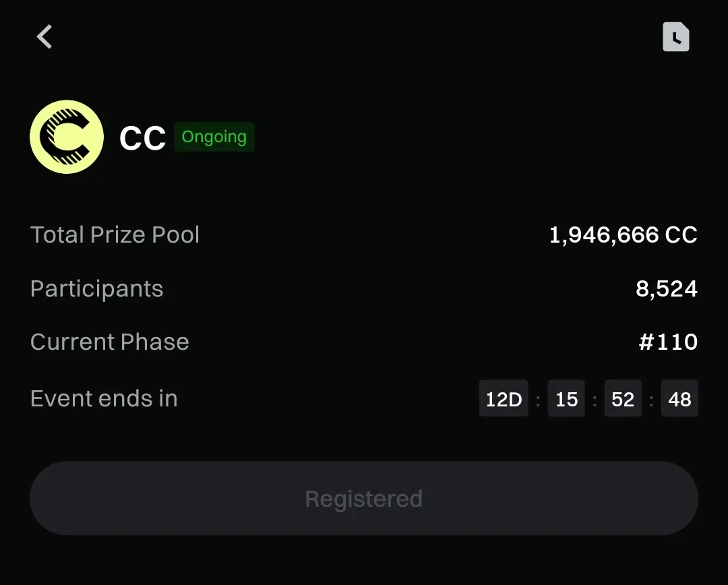Tap the 8,524 participants count

pos(666,288)
